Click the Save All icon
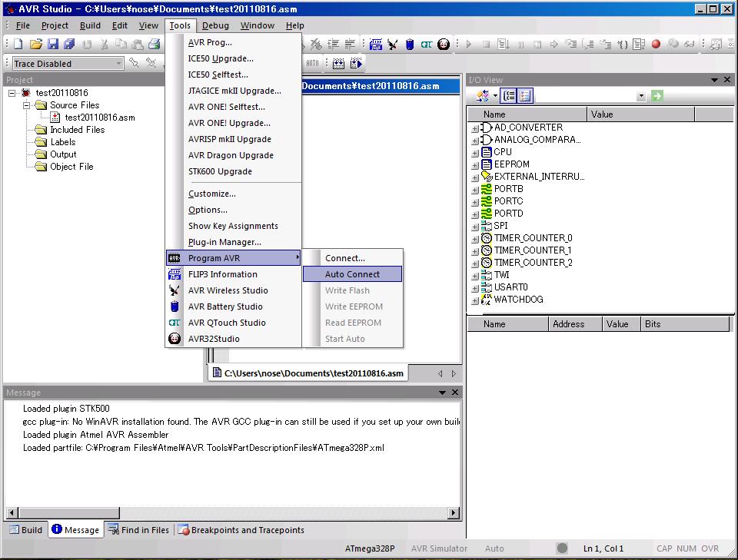 coord(70,45)
